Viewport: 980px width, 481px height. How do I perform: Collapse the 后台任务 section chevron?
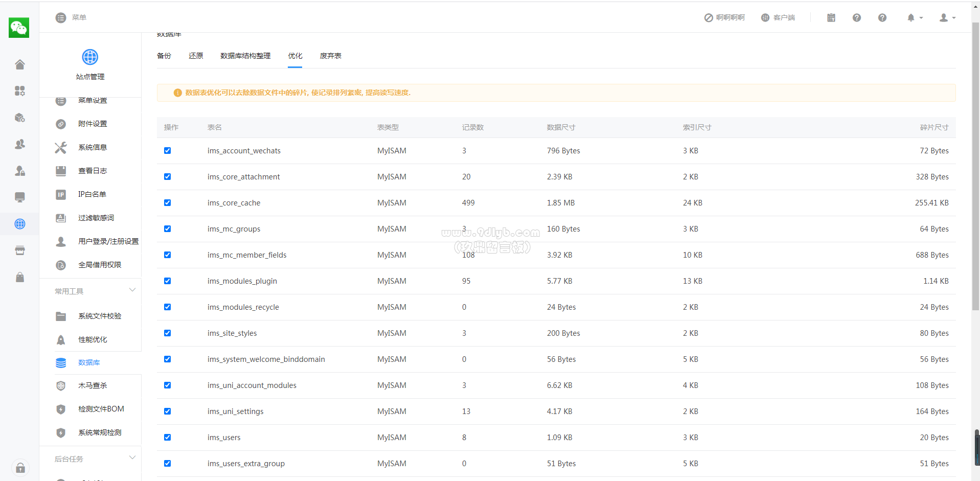[x=132, y=457]
